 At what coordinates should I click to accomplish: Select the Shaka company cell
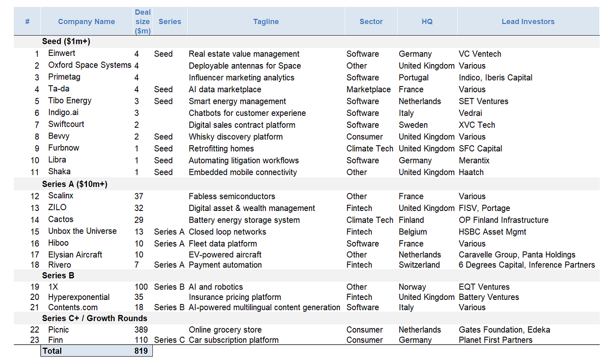[59, 172]
